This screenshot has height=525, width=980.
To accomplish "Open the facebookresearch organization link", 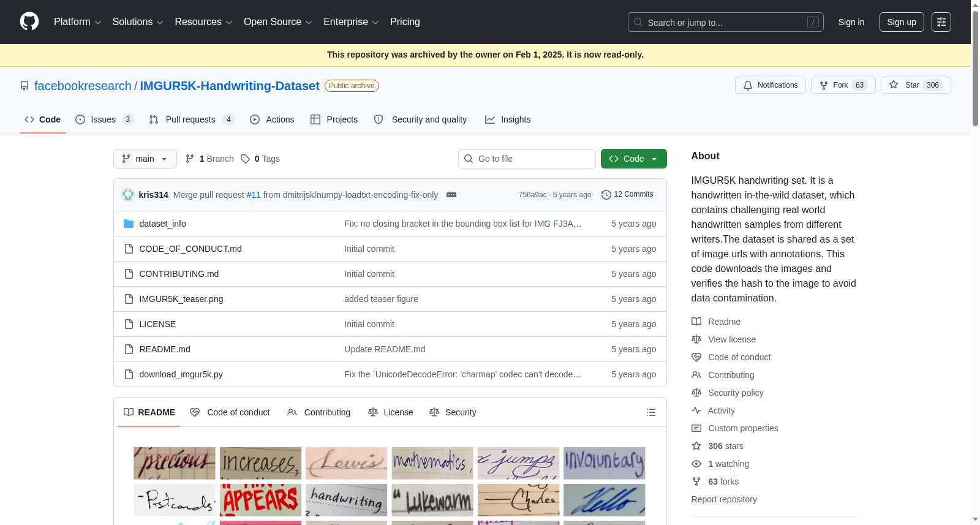I will coord(83,86).
